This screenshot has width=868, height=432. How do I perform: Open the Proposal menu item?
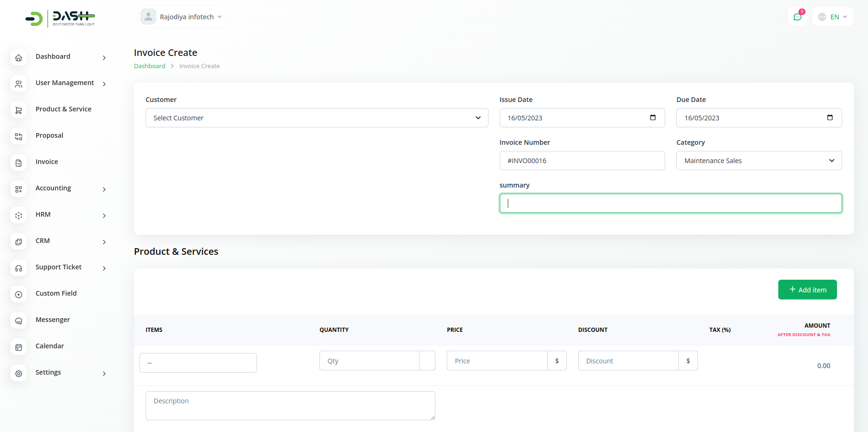pos(49,135)
